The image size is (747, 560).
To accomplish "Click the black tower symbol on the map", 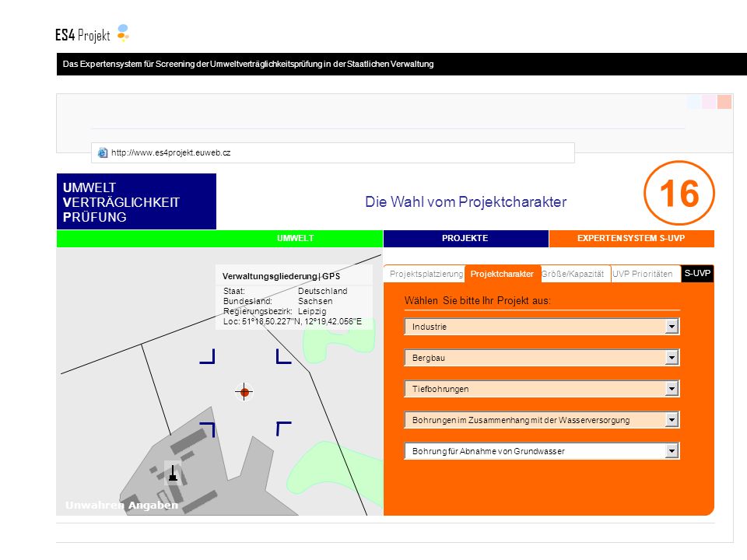I will (173, 473).
